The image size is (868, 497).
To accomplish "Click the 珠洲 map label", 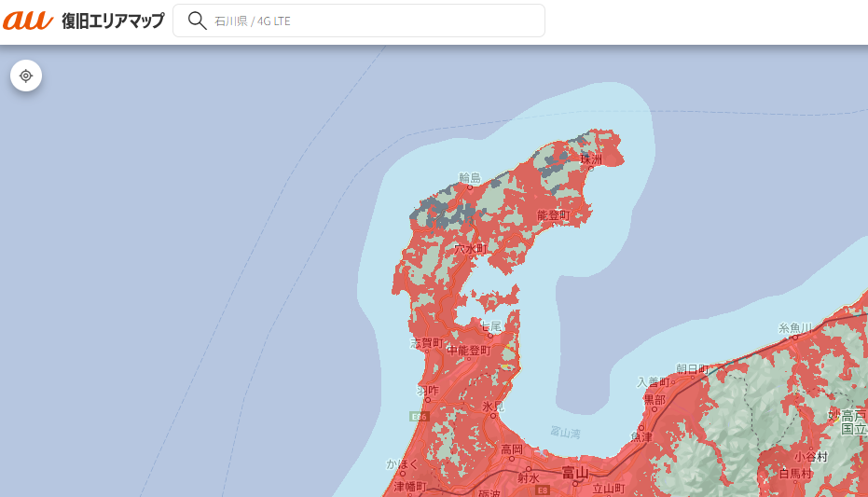I will click(x=591, y=159).
